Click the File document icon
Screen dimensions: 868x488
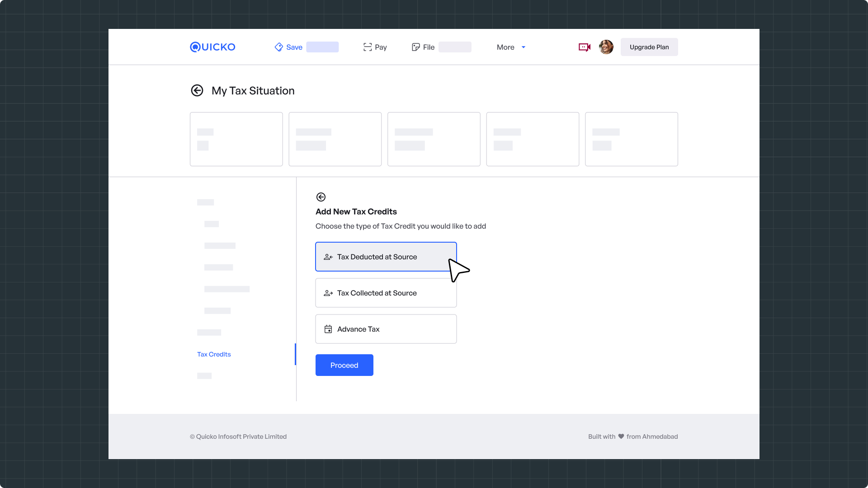pos(416,47)
